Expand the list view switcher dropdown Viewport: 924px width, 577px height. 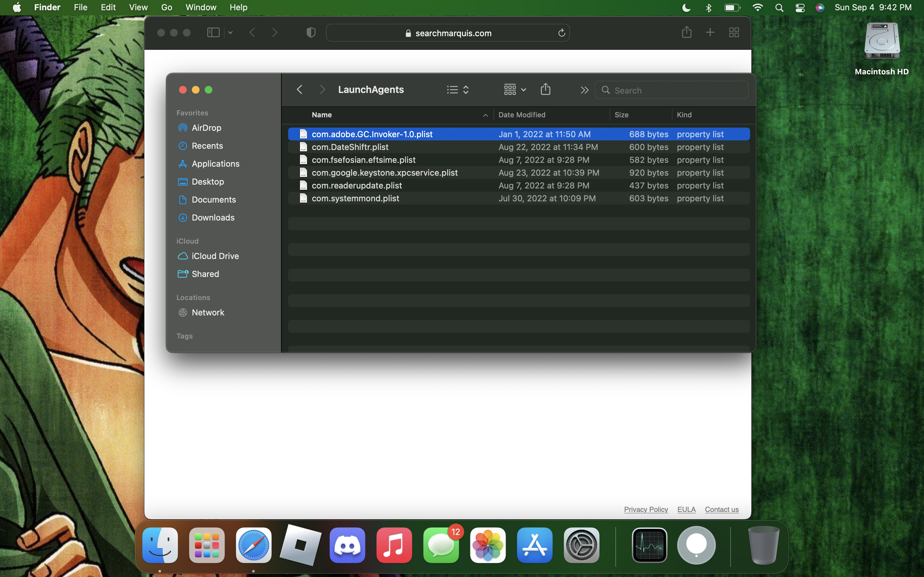tap(458, 90)
